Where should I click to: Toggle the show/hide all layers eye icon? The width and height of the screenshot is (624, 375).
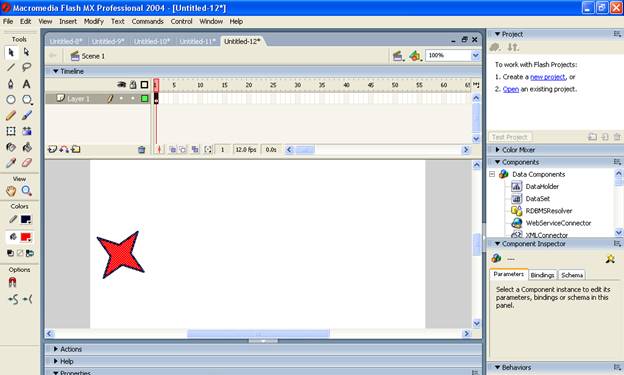pyautogui.click(x=121, y=84)
